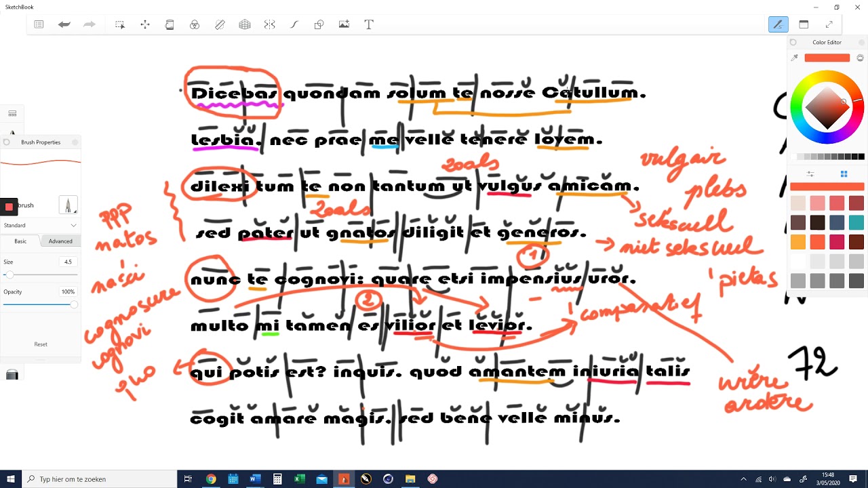
Task: Show color sliders view in Color Editor
Action: pyautogui.click(x=810, y=174)
